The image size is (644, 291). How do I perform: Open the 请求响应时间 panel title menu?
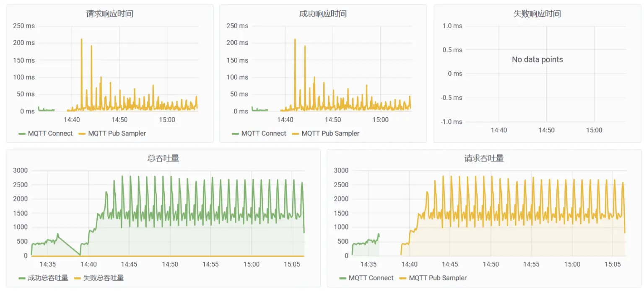click(109, 14)
